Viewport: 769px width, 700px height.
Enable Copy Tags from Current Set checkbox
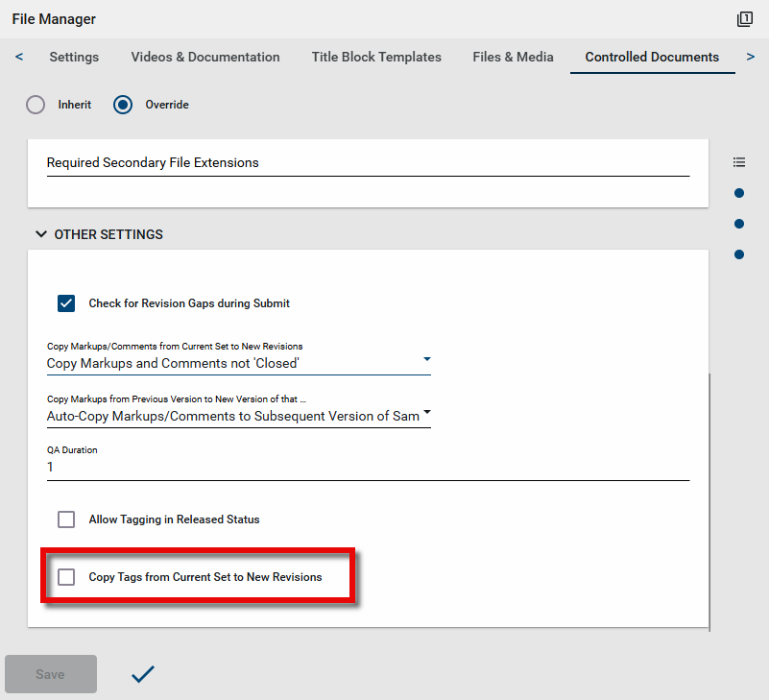66,577
